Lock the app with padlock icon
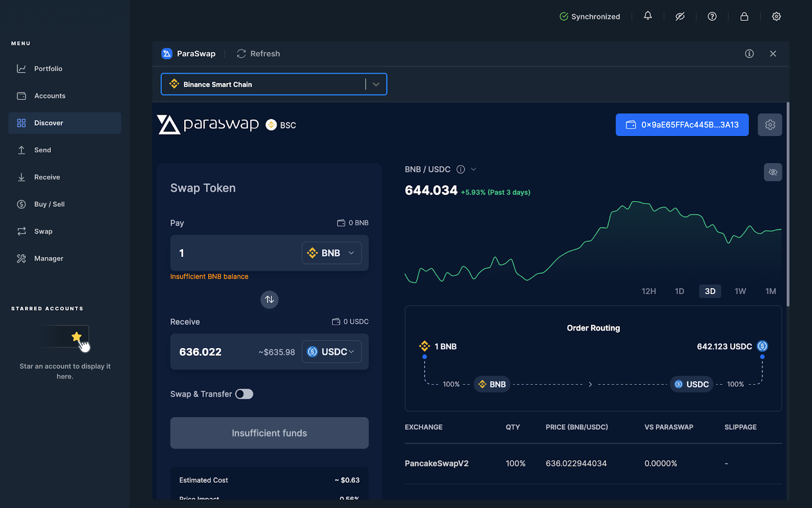The height and width of the screenshot is (508, 812). [x=744, y=16]
